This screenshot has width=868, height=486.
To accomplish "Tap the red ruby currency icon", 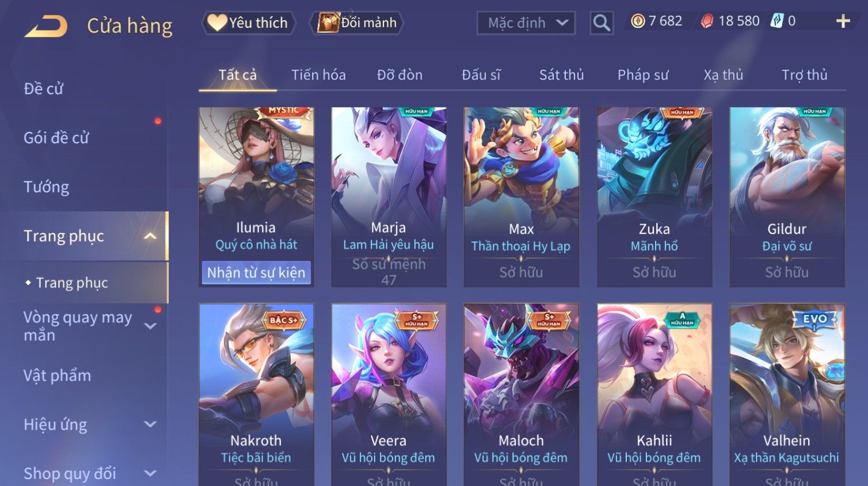I will pyautogui.click(x=707, y=21).
